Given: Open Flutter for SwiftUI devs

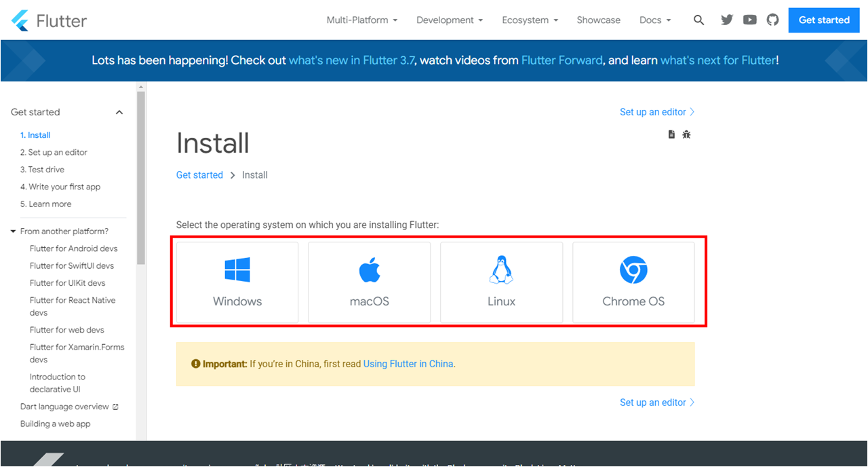Looking at the screenshot, I should coord(72,266).
